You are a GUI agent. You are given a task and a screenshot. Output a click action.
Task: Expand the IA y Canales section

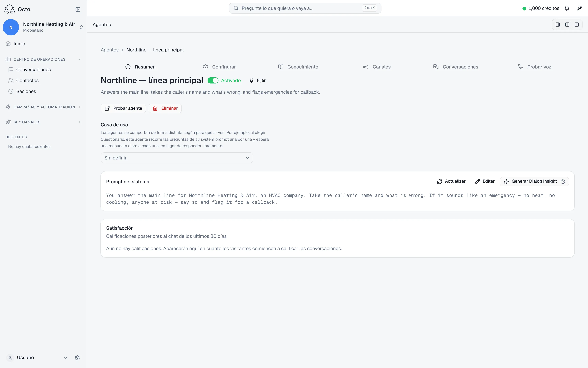(79, 122)
